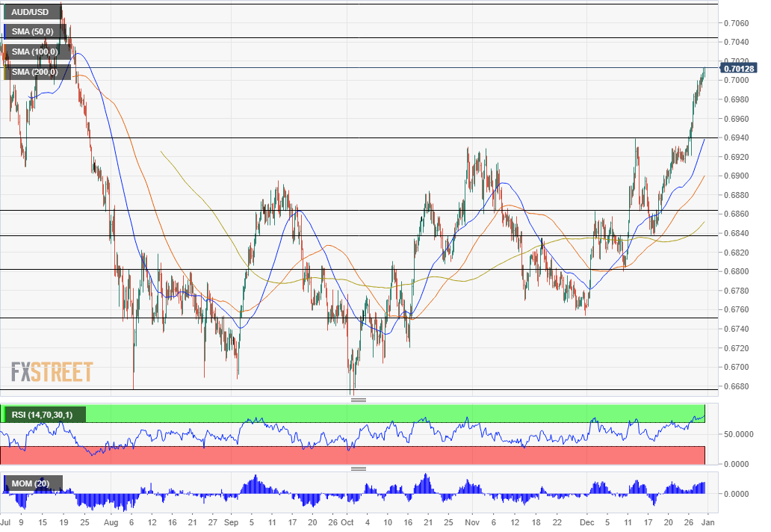
Task: Click the Aug label on the date axis
Action: (111, 522)
